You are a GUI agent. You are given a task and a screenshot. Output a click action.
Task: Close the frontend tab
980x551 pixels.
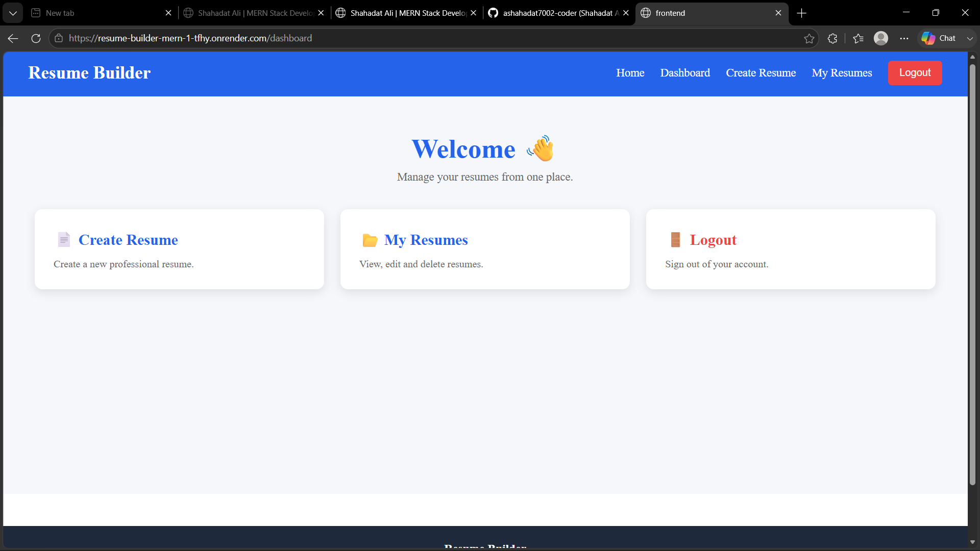(778, 13)
